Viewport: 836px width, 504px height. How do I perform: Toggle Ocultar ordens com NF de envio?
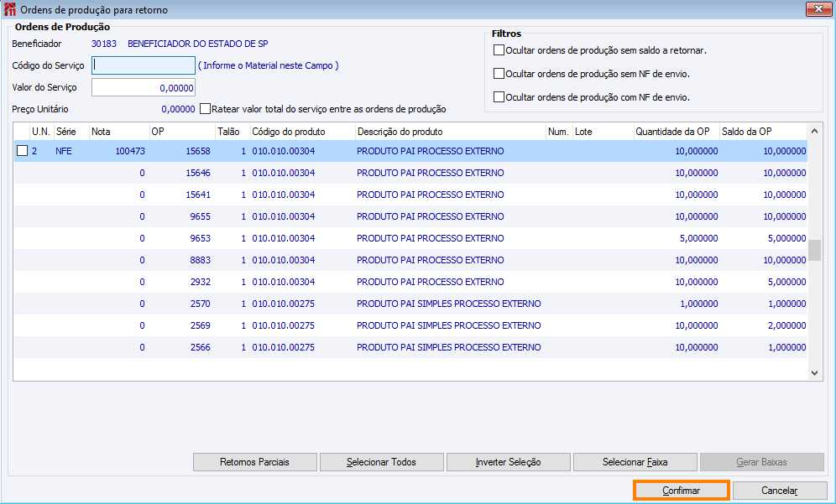(499, 97)
